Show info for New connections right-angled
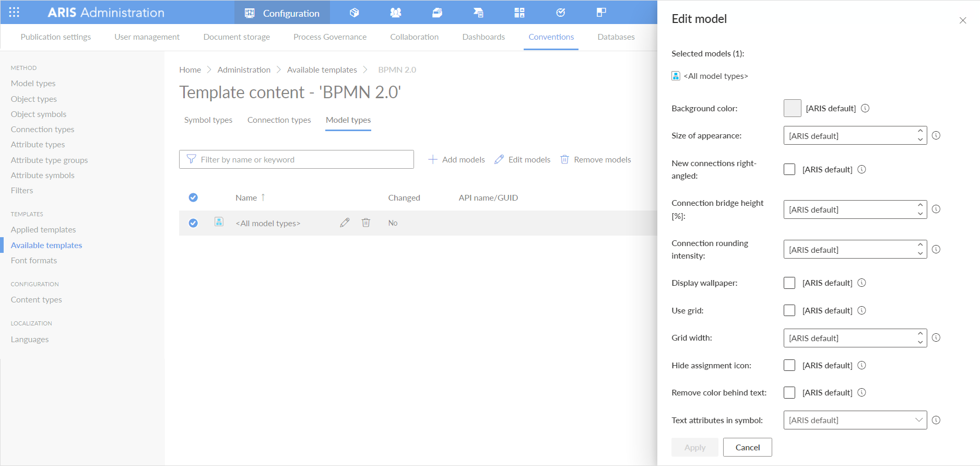The width and height of the screenshot is (980, 466). click(862, 169)
